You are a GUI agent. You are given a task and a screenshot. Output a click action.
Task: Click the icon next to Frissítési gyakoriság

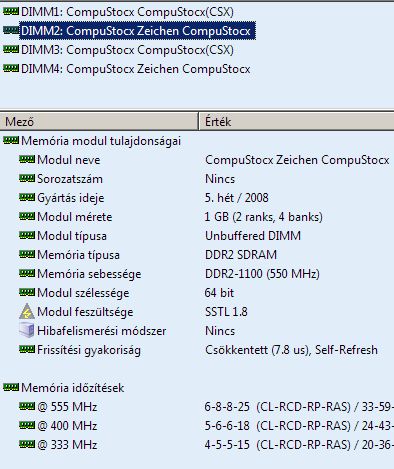pyautogui.click(x=27, y=349)
